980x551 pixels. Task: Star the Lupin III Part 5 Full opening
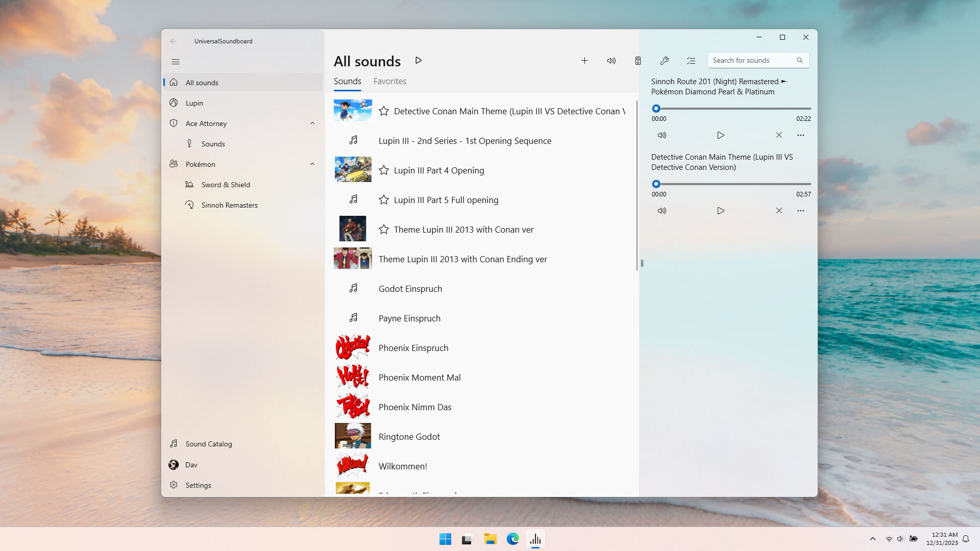[x=384, y=200]
